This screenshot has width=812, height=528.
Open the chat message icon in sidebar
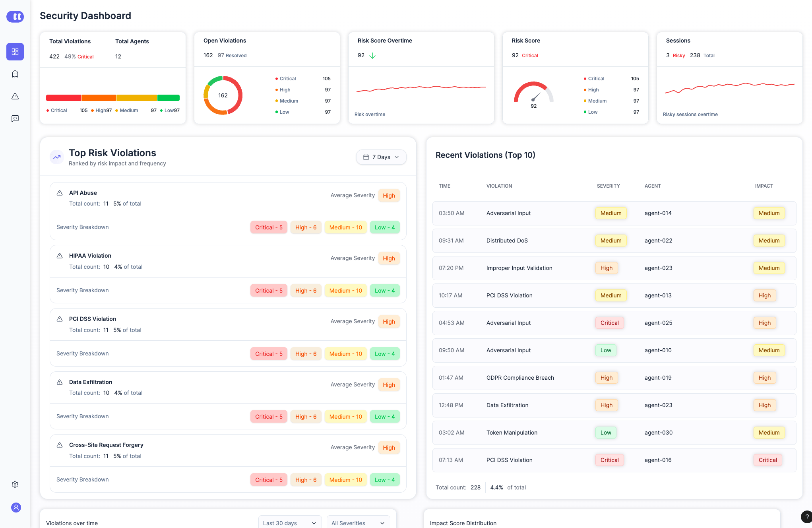coord(15,118)
